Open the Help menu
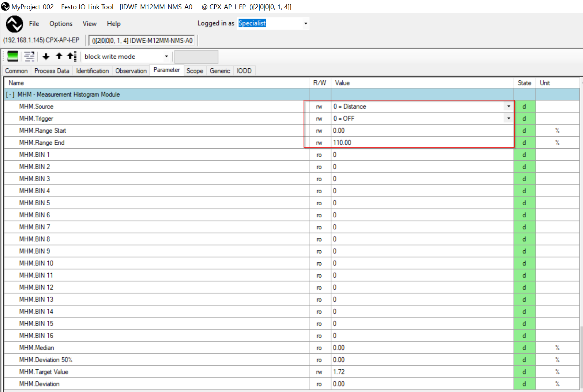Image resolution: width=583 pixels, height=392 pixels. tap(114, 24)
